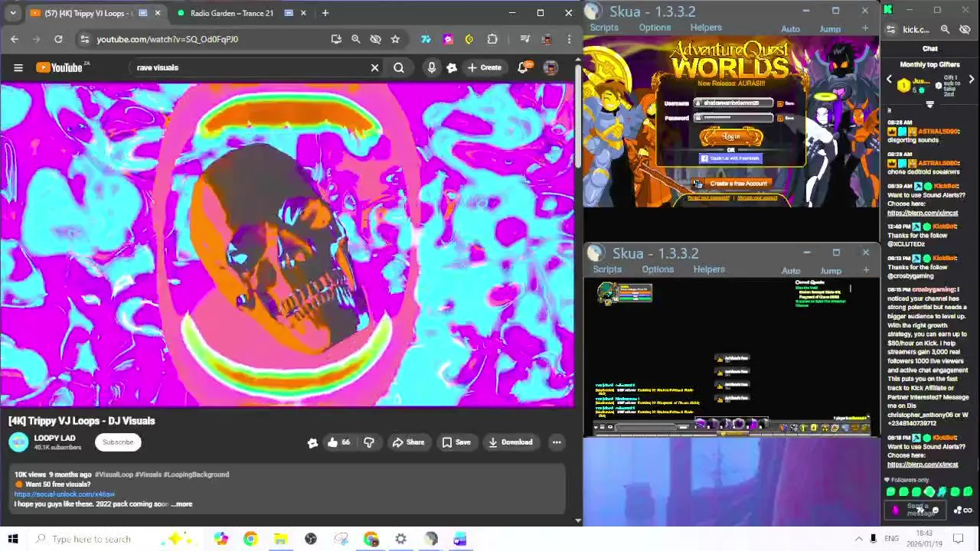The width and height of the screenshot is (980, 551).
Task: Click Auto in top Skua window
Action: (x=790, y=29)
